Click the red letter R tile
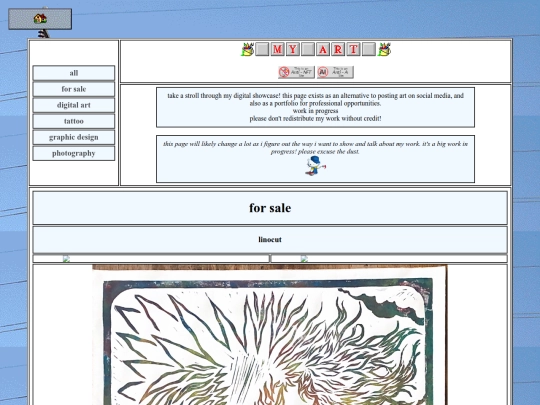The image size is (540, 405). pos(338,49)
